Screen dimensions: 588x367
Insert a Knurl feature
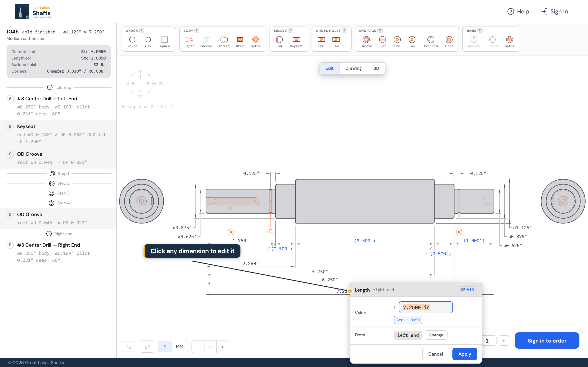click(x=240, y=42)
